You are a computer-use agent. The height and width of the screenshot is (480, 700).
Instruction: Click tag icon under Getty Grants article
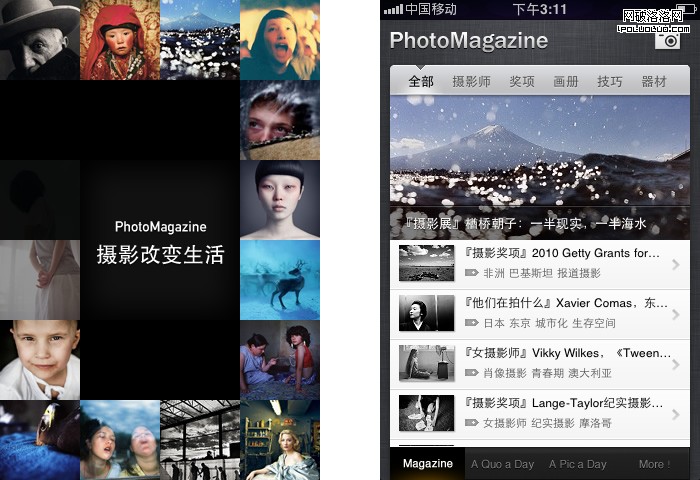(472, 273)
